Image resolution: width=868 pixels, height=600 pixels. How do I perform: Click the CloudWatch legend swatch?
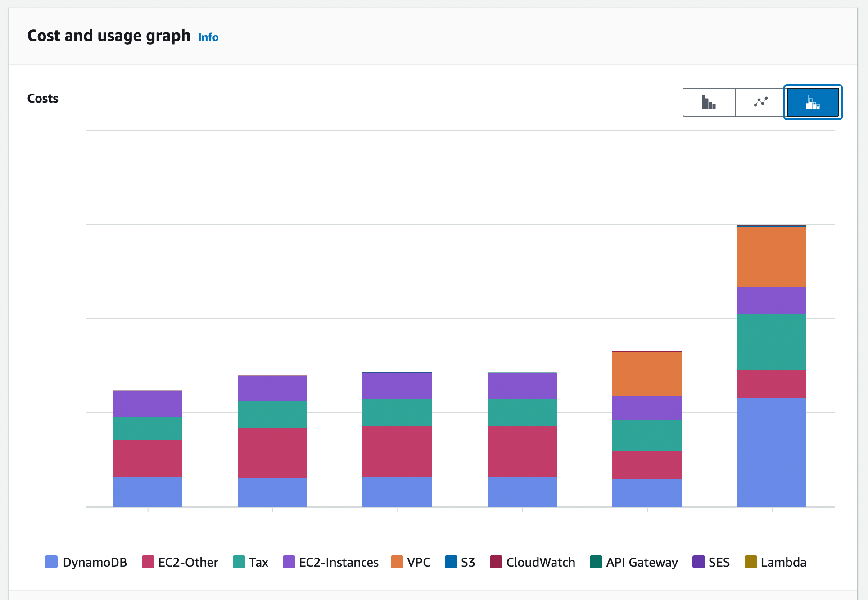[x=496, y=562]
